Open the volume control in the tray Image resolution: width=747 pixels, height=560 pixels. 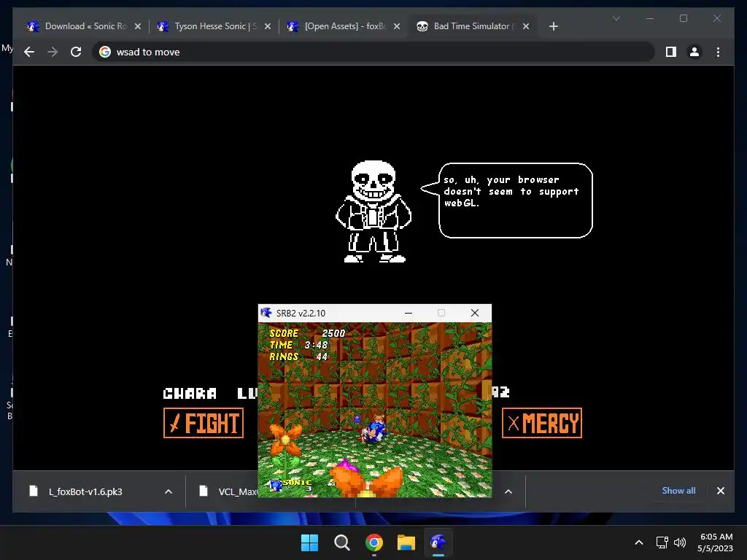pos(680,542)
